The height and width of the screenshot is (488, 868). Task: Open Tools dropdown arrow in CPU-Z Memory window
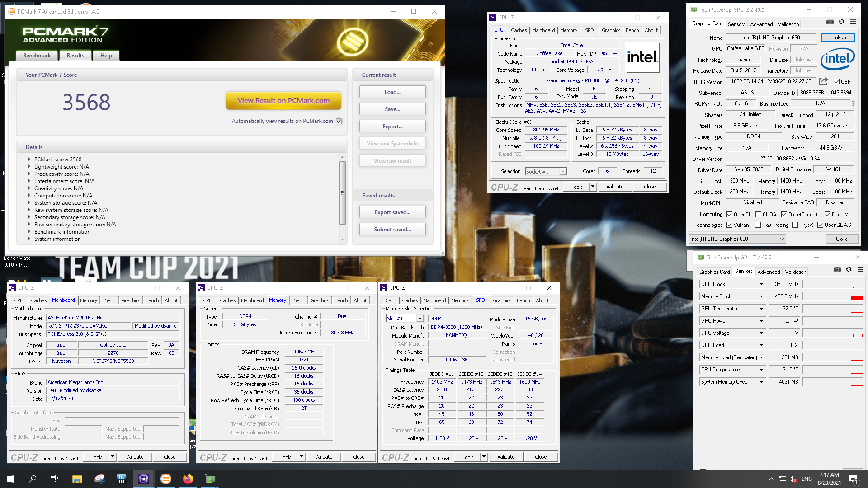(x=302, y=457)
